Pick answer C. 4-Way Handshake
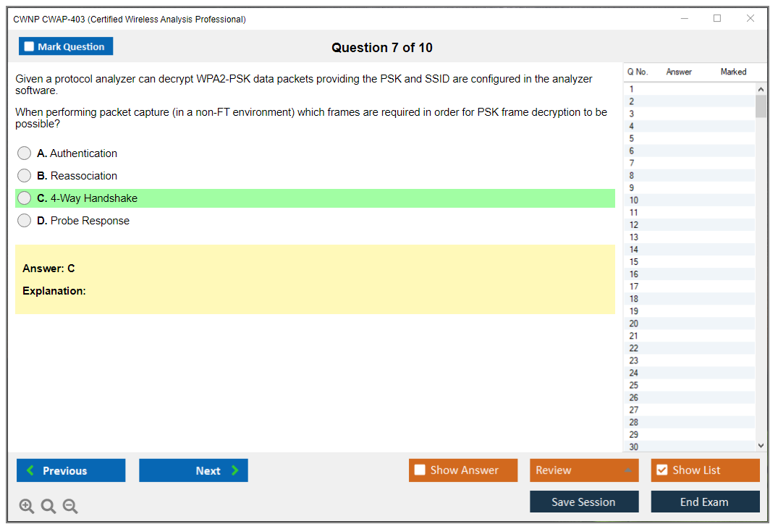The height and width of the screenshot is (532, 778). tap(25, 198)
